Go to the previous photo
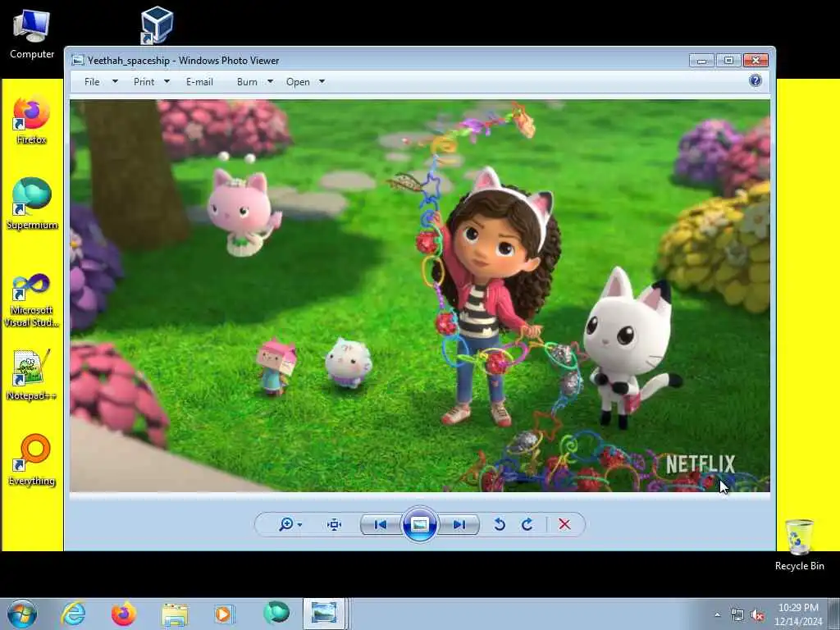This screenshot has width=840, height=630. [381, 524]
